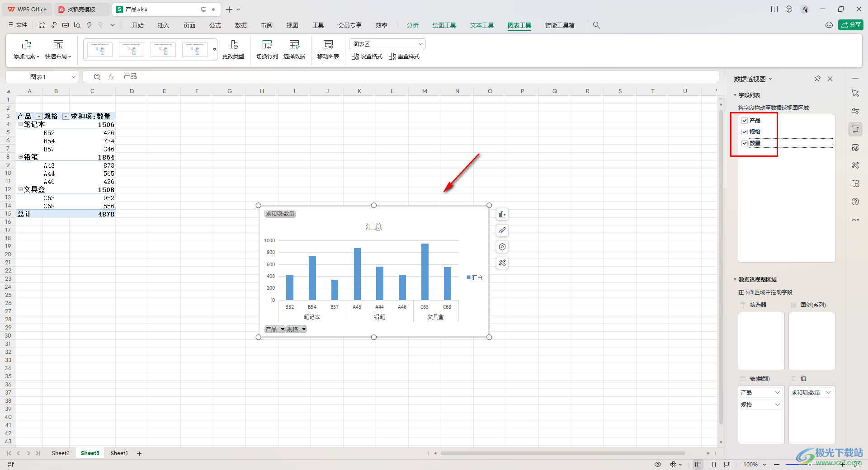
Task: Switch to the 插入 ribbon tab
Action: pos(164,25)
